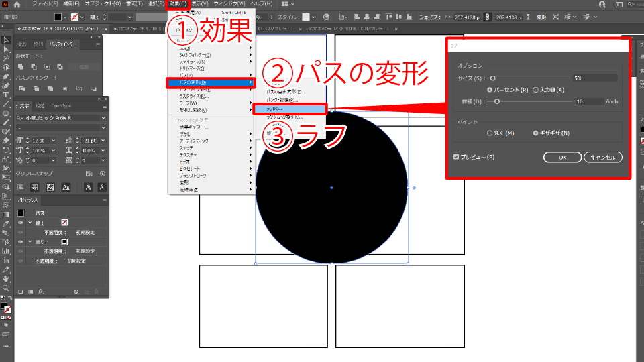The width and height of the screenshot is (644, 362).
Task: Open the 効果(C) menu
Action: [178, 4]
